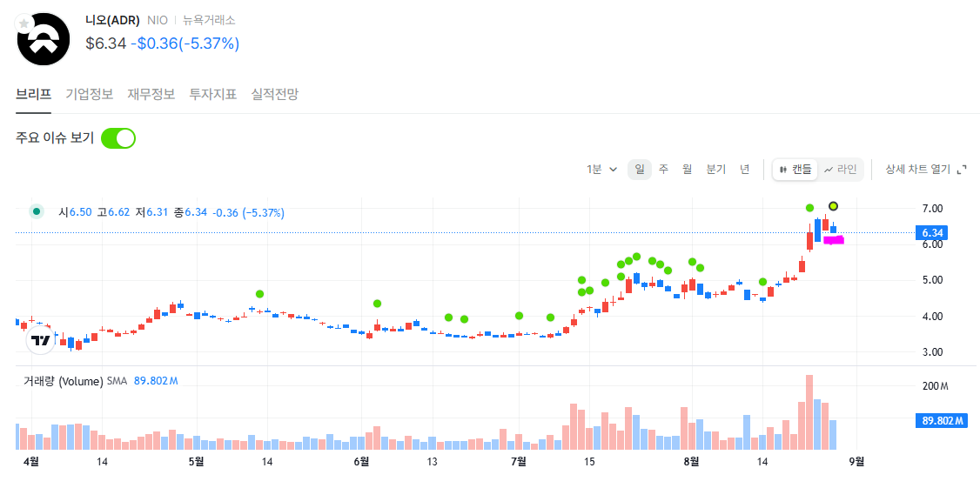Click the NIO ticker symbol text
980x488 pixels.
[158, 20]
